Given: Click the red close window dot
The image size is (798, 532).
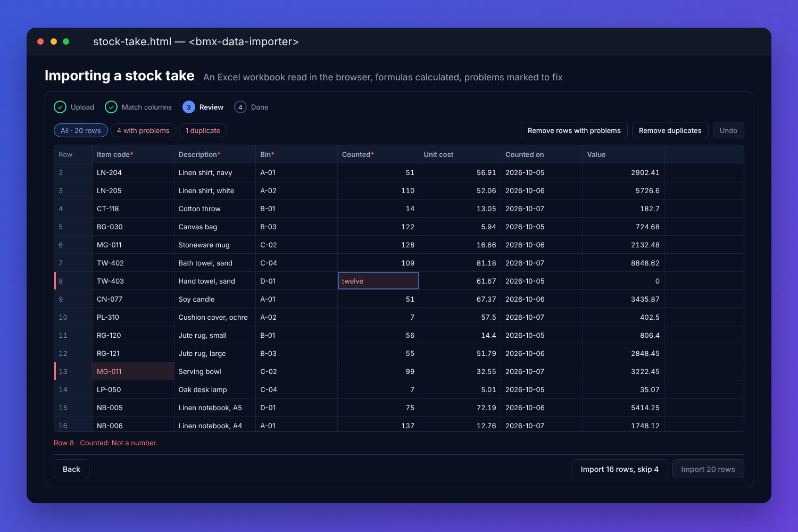Looking at the screenshot, I should point(40,41).
